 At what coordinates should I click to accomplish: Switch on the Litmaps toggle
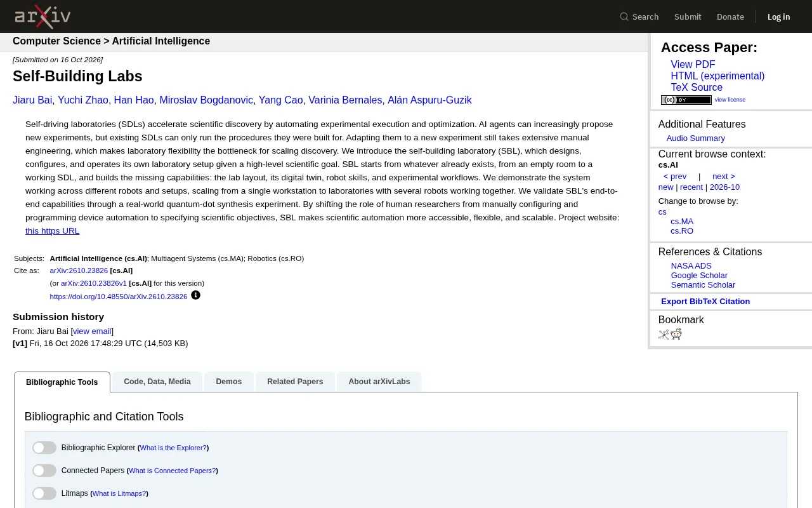[x=44, y=493]
